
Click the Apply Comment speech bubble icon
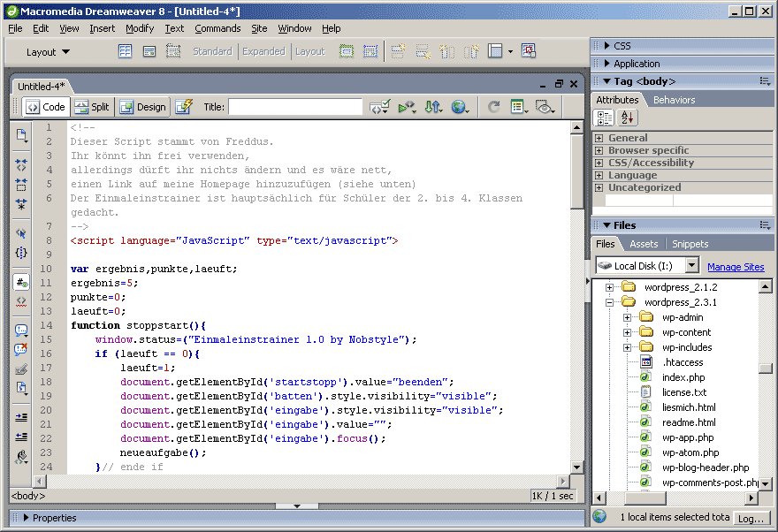click(21, 331)
